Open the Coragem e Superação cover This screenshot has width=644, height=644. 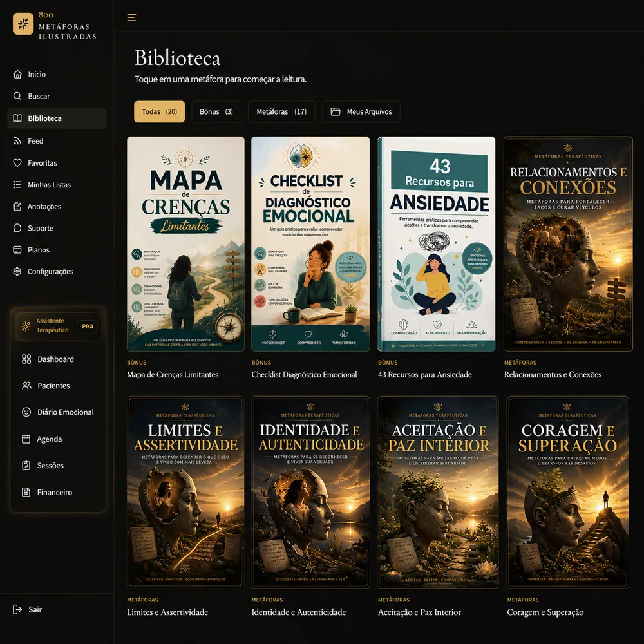(x=567, y=493)
